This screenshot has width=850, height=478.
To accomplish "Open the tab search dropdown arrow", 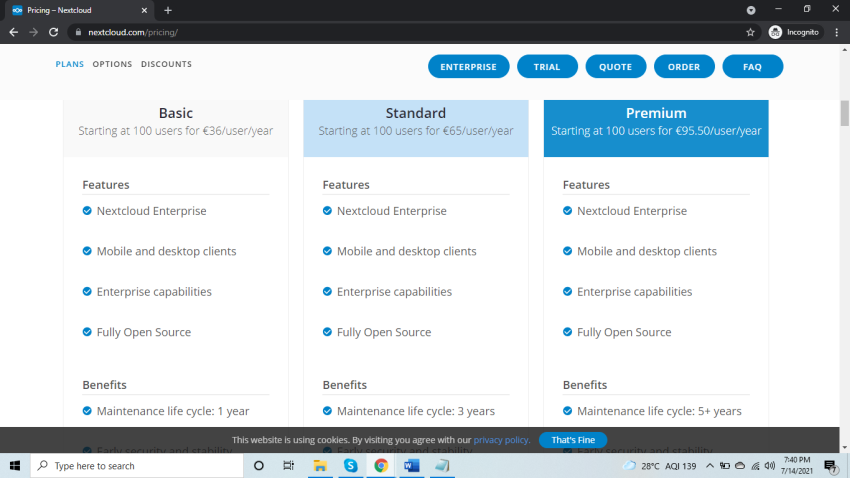I will click(751, 10).
